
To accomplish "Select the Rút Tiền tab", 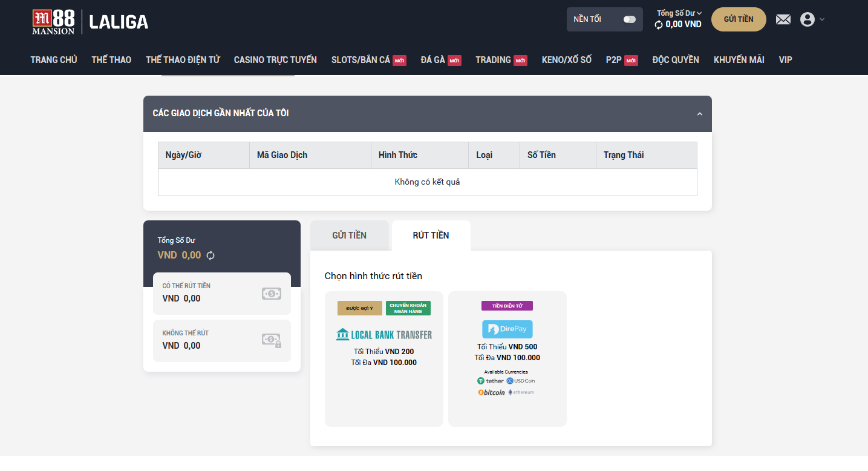I will coord(431,236).
